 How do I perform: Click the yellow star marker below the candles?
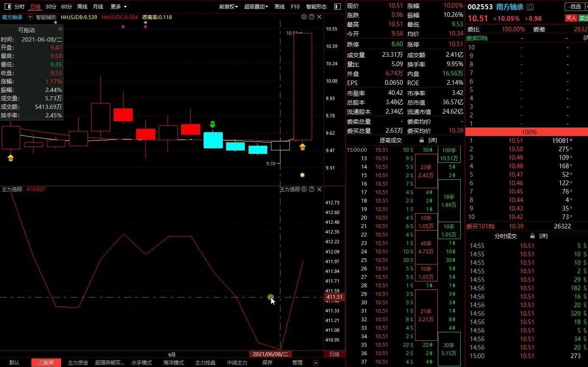coord(302,175)
